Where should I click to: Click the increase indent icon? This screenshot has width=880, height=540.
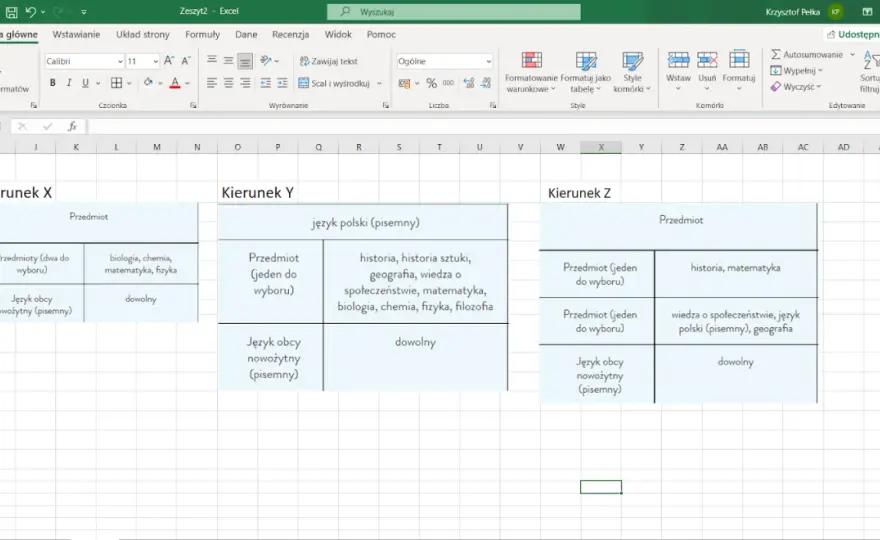pyautogui.click(x=282, y=83)
